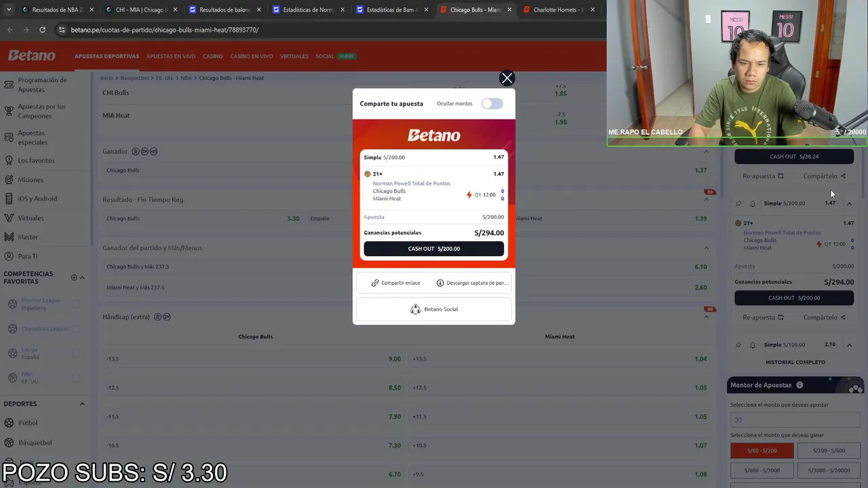Collapse the Hándicap (extra) section
The height and width of the screenshot is (488, 868).
click(706, 317)
